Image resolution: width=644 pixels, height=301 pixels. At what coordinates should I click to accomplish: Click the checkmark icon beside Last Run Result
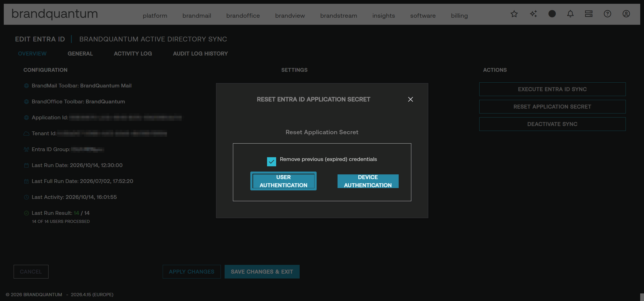coord(26,213)
